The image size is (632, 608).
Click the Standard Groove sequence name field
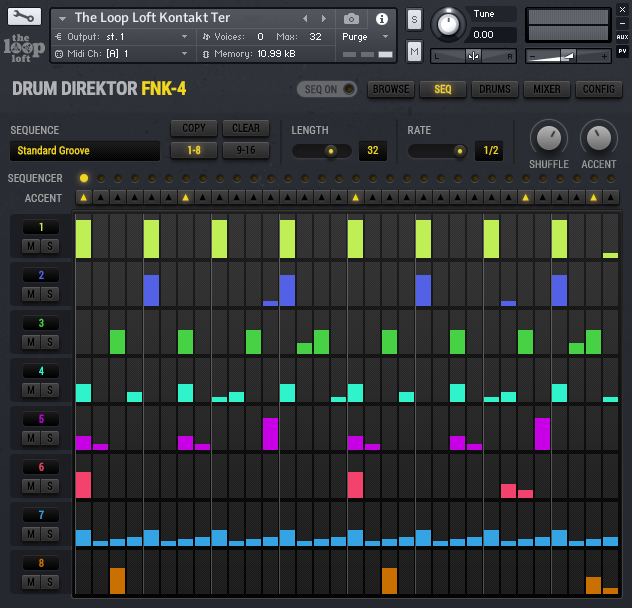tap(85, 151)
